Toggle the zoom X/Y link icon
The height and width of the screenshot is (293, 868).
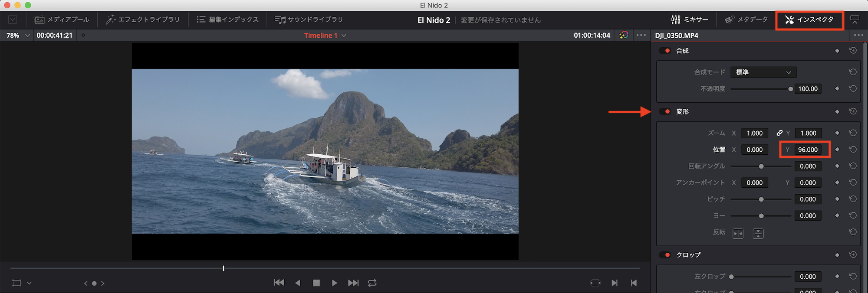coord(779,133)
